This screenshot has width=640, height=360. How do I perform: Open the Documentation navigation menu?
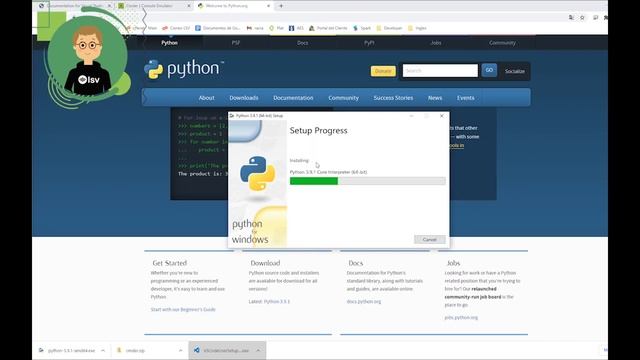click(x=293, y=98)
